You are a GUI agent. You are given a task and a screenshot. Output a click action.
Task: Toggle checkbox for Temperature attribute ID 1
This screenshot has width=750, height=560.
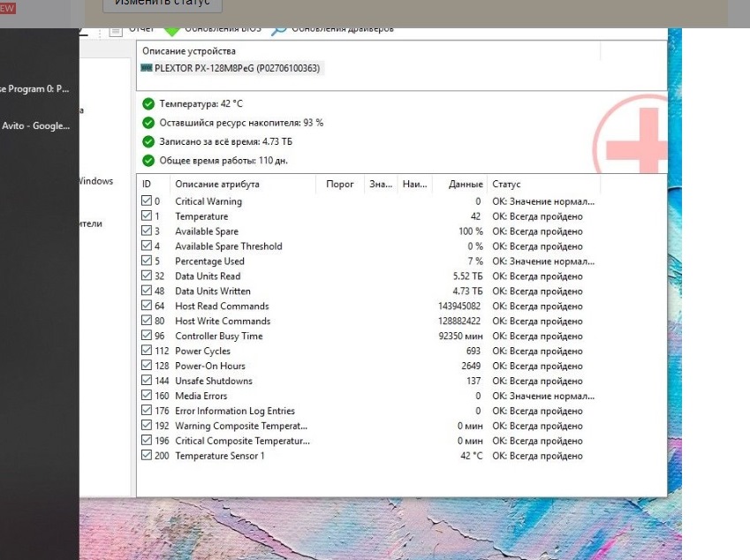click(x=147, y=216)
